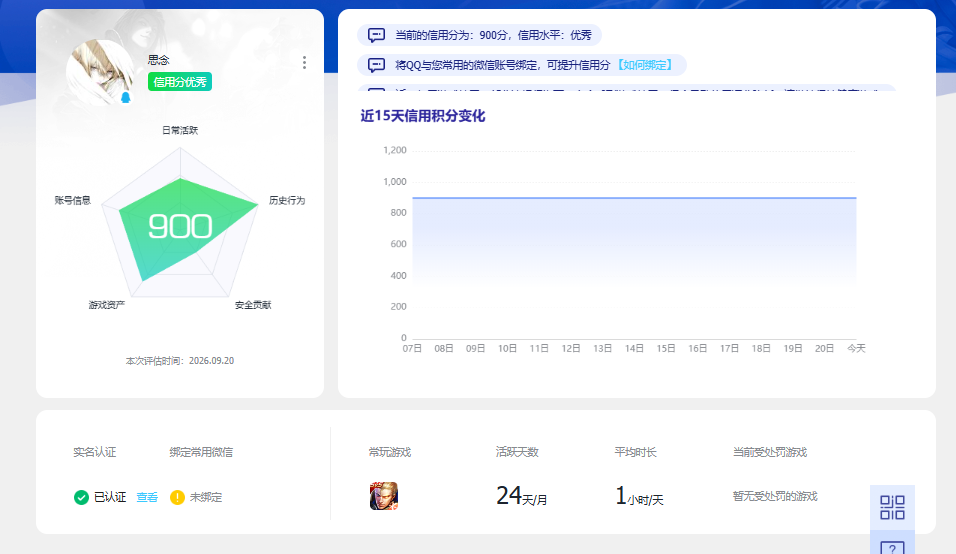This screenshot has width=956, height=554.
Task: Click the 07日 axis label on chart
Action: (x=412, y=348)
